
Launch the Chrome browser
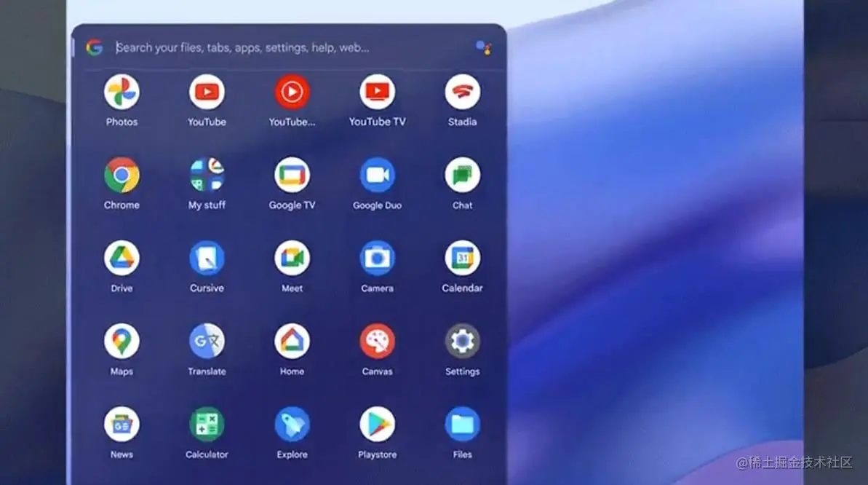pyautogui.click(x=122, y=176)
